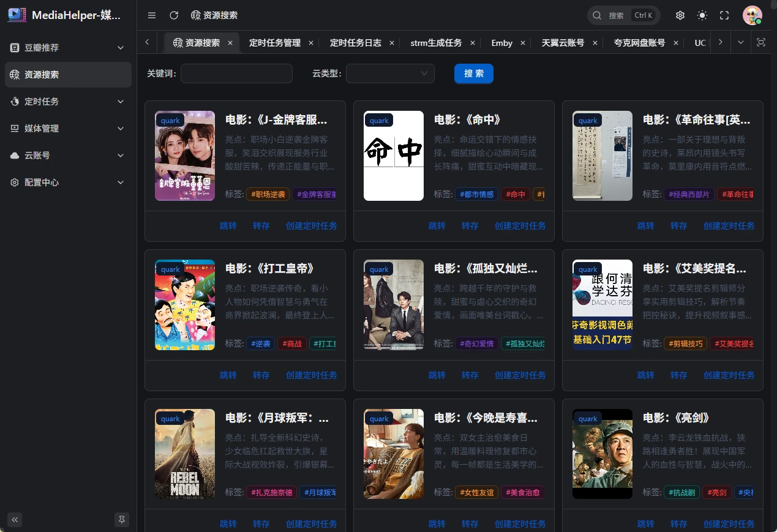
Task: Click the blue 搜索 button
Action: point(473,73)
